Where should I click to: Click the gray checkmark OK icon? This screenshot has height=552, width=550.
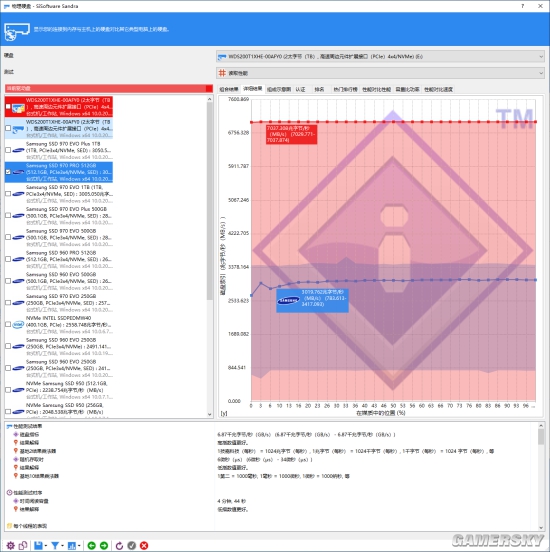[132, 545]
